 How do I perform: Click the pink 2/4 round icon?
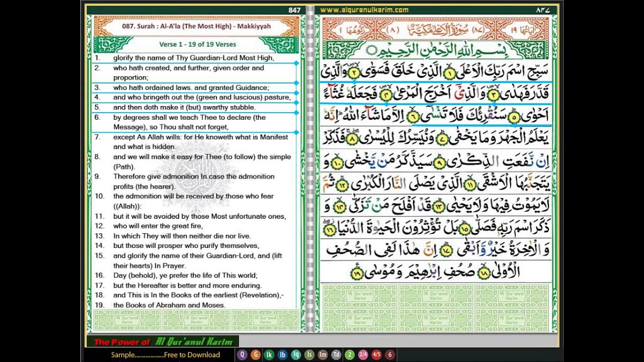363,354
